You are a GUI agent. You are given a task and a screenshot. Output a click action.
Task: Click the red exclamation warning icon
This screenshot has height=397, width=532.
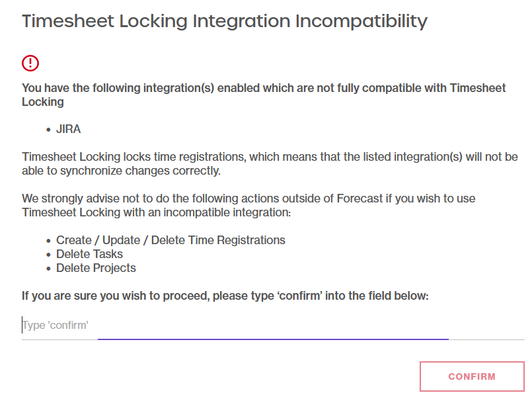(x=30, y=63)
